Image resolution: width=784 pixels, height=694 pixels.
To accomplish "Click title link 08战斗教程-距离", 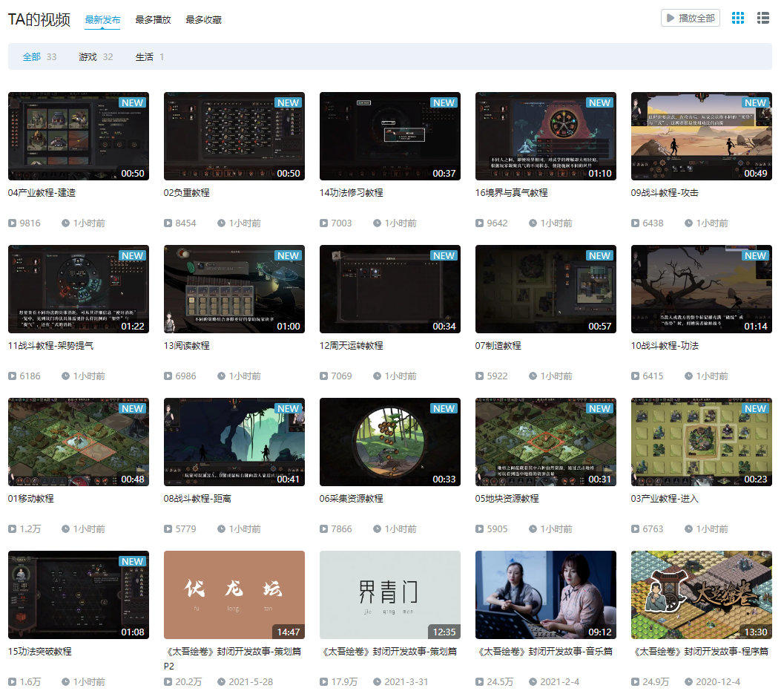I will click(x=197, y=499).
